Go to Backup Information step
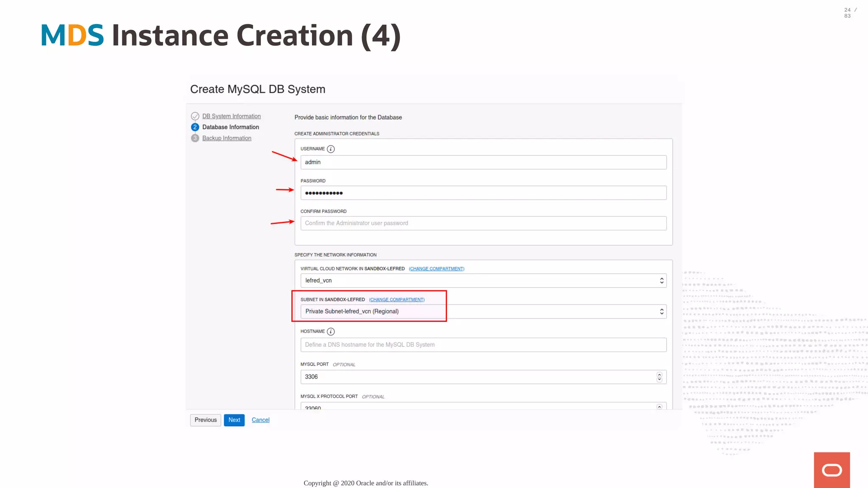This screenshot has width=868, height=488. coord(227,138)
